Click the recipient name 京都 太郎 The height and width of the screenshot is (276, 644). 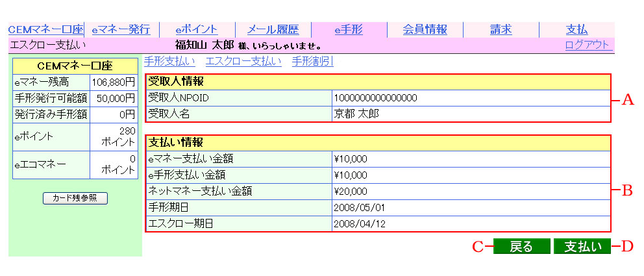(x=356, y=114)
